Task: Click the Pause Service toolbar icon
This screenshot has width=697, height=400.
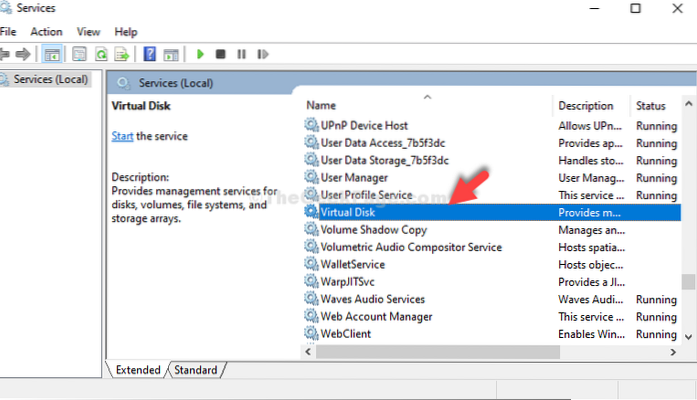Action: point(241,54)
